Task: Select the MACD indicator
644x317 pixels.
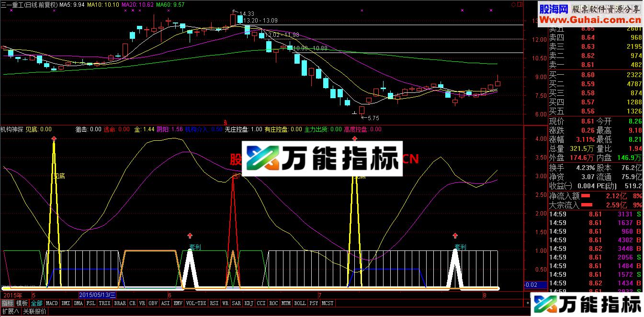Action: point(52,303)
